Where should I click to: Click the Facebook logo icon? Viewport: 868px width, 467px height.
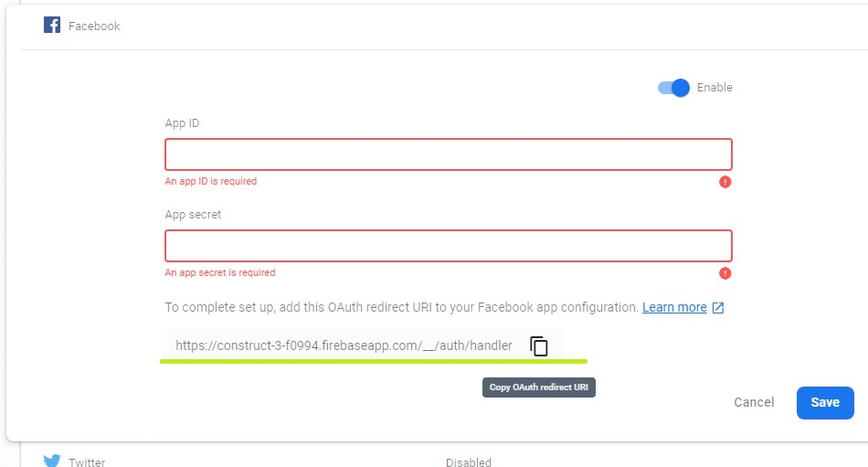(x=52, y=25)
